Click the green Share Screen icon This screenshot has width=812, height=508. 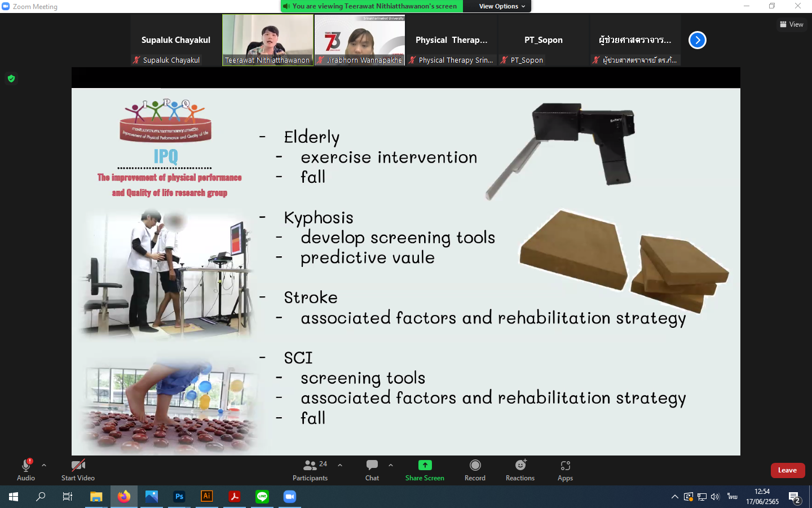(425, 465)
